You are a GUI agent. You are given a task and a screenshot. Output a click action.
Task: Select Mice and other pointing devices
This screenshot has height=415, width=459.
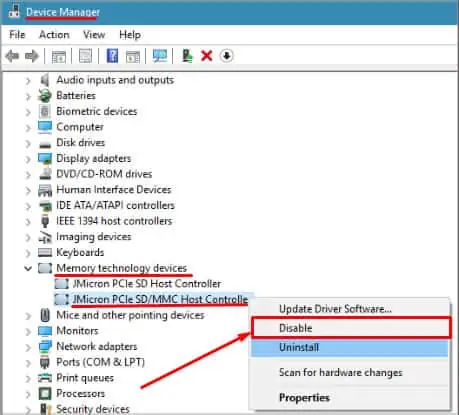(130, 315)
